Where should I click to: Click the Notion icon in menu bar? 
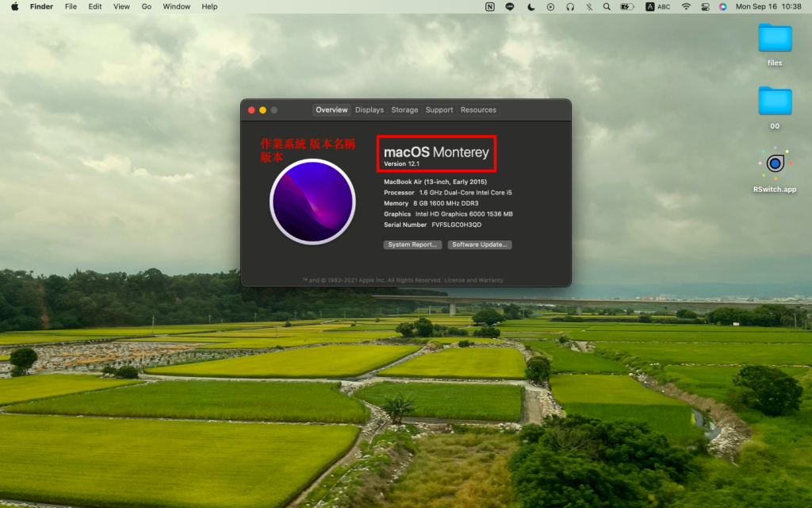pyautogui.click(x=489, y=6)
